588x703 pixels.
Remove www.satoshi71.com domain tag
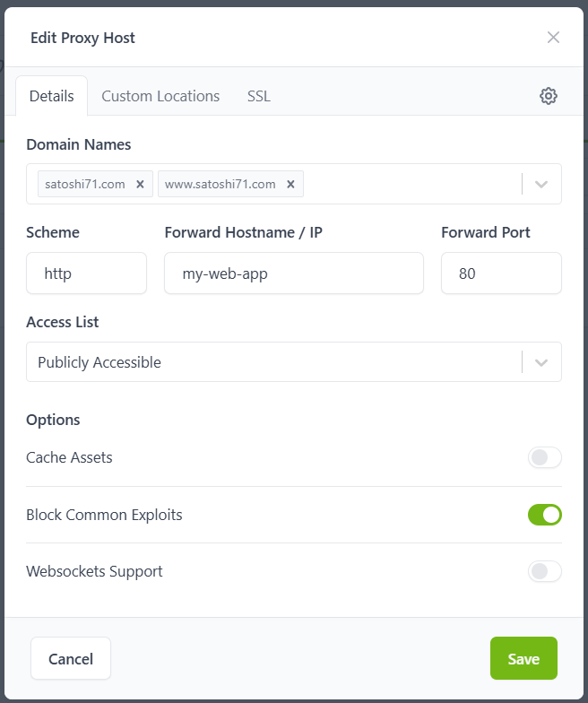[x=290, y=184]
